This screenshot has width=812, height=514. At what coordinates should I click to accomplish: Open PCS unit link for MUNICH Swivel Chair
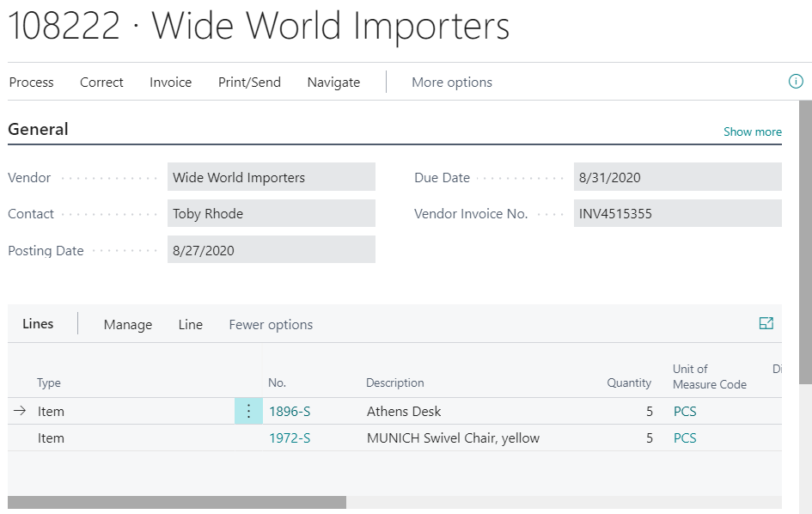[x=685, y=438]
